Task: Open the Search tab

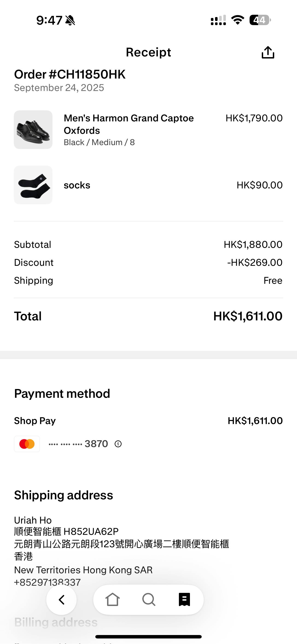Action: [x=149, y=600]
